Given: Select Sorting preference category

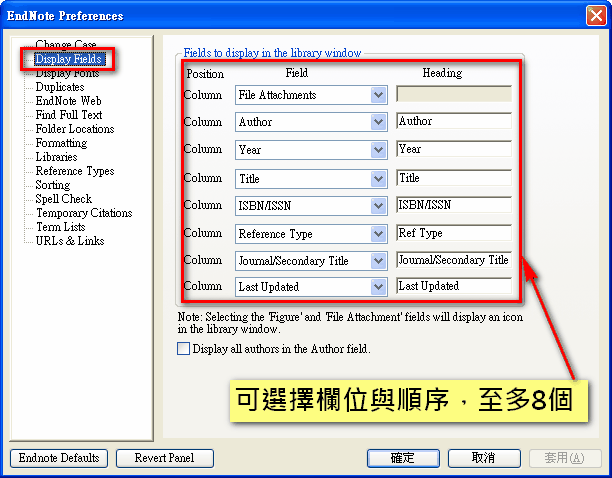Looking at the screenshot, I should tap(53, 185).
